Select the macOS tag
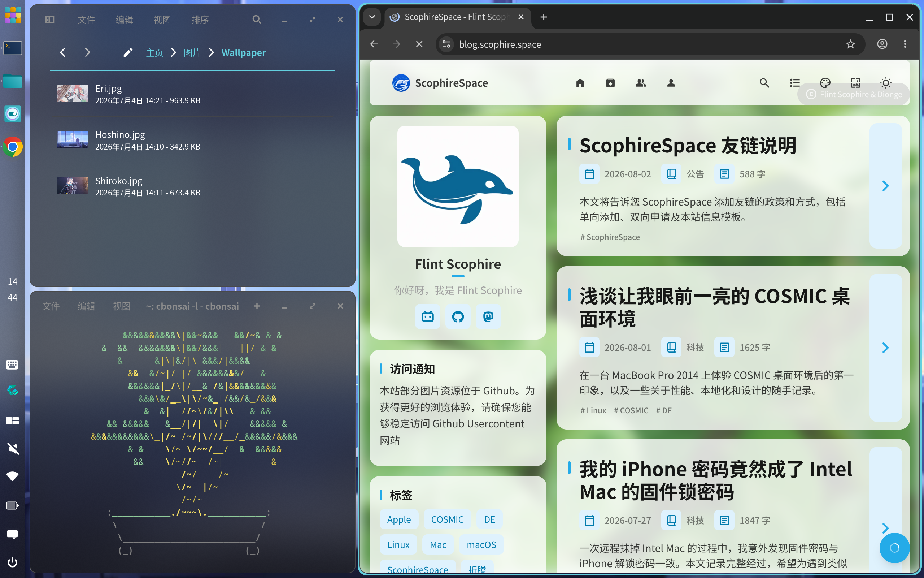The image size is (924, 578). [x=481, y=544]
